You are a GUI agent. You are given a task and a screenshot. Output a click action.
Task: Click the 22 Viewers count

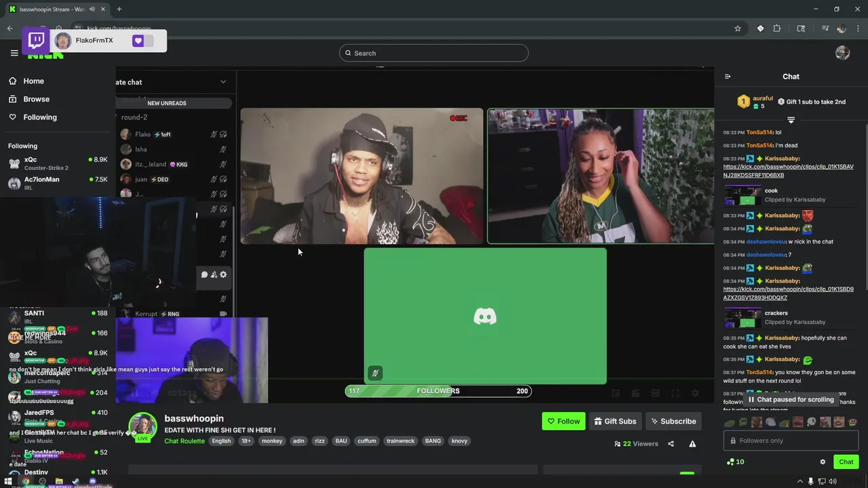tap(636, 444)
